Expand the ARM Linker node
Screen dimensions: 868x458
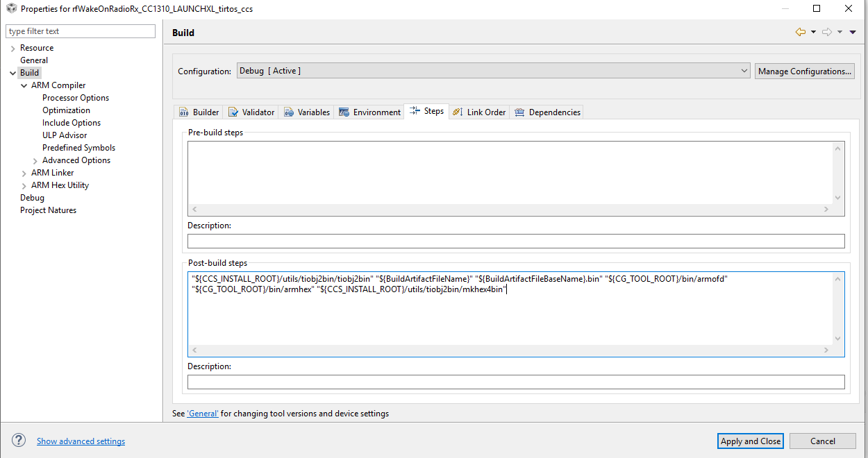coord(24,173)
